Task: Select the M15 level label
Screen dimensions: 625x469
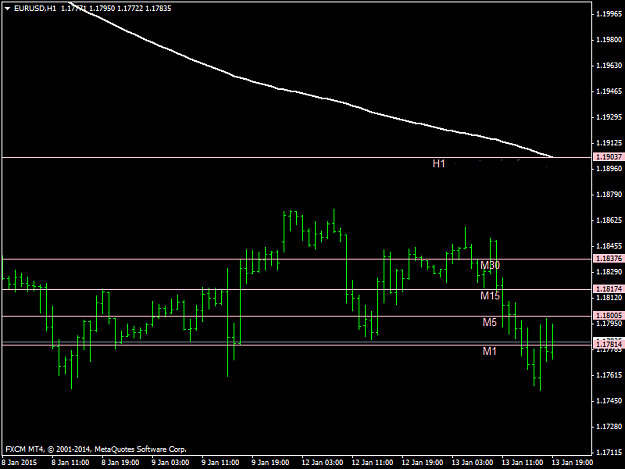Action: 490,296
